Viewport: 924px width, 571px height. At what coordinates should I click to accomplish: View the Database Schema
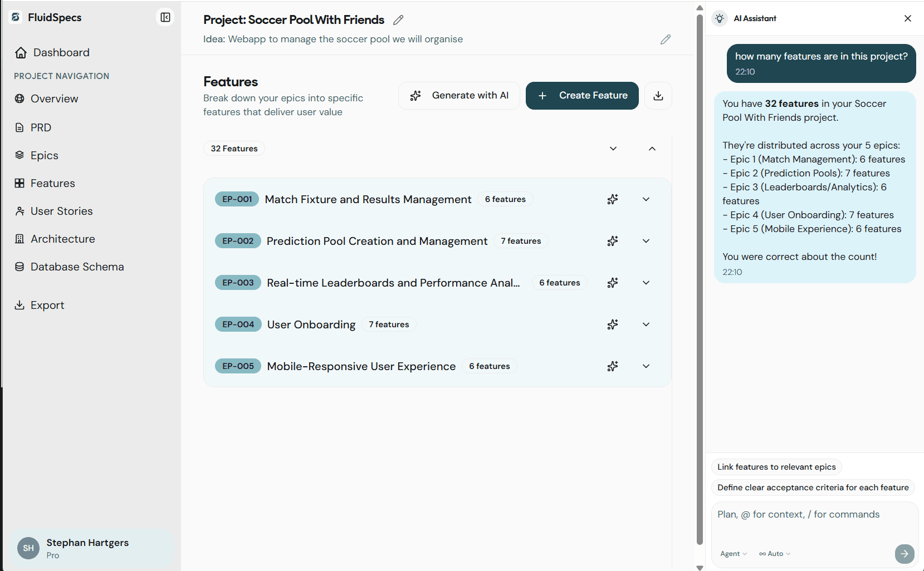(x=77, y=267)
